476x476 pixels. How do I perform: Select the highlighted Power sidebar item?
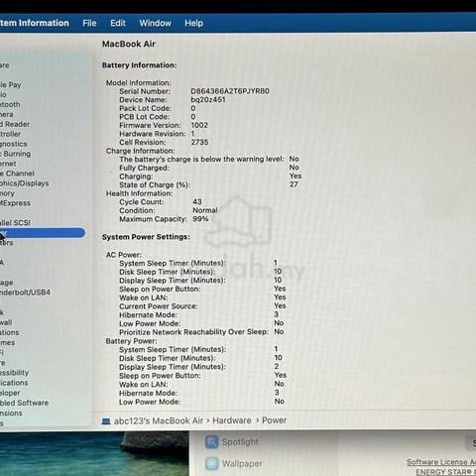click(43, 233)
